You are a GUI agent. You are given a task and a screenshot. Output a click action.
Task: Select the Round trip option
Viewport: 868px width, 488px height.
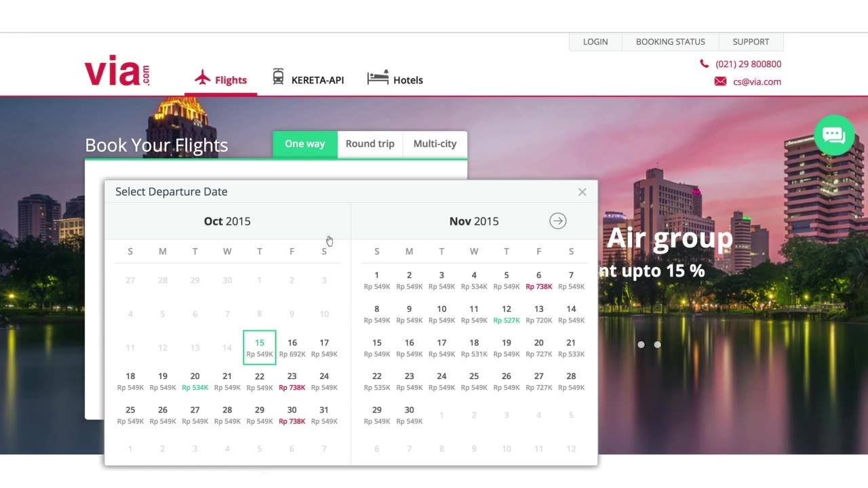point(370,144)
